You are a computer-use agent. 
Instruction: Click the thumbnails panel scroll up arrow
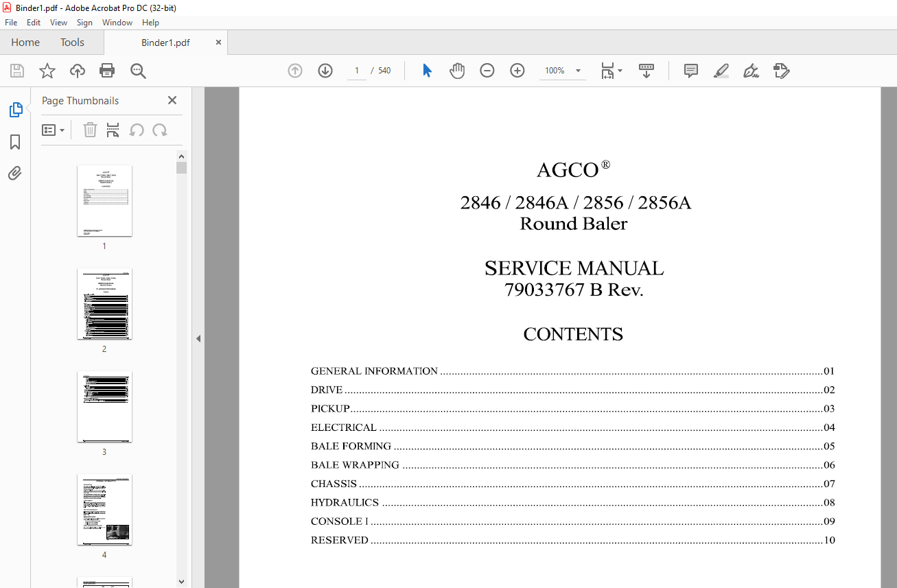tap(181, 156)
